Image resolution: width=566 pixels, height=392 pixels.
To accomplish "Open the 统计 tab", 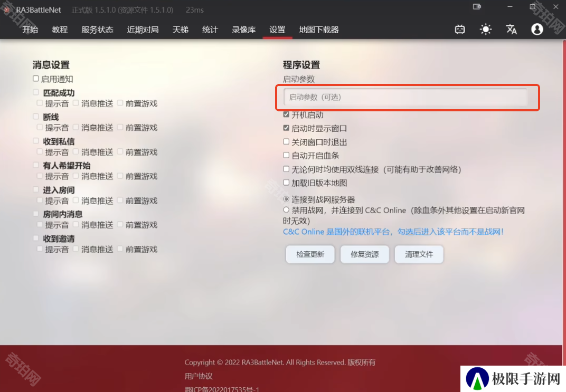I will click(x=210, y=30).
